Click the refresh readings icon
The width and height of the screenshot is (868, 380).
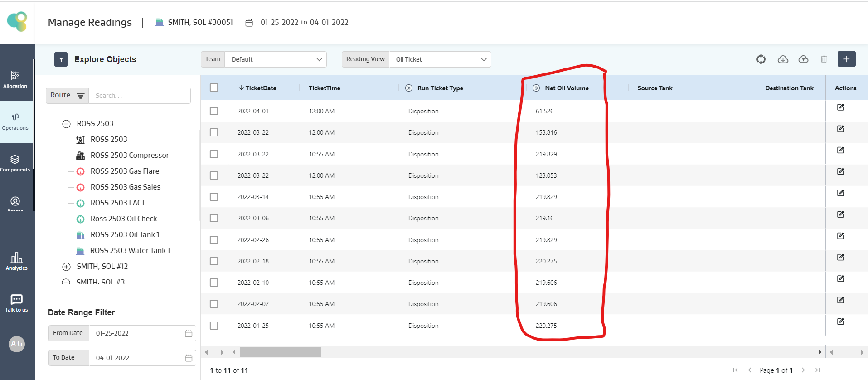click(761, 59)
